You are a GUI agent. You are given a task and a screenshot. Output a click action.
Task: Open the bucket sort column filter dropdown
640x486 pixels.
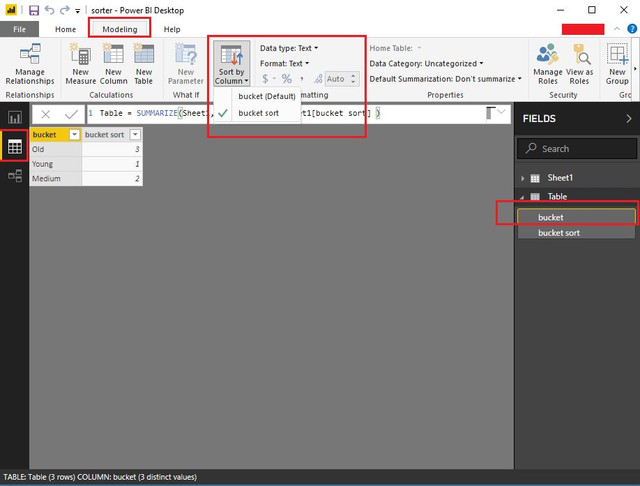tap(135, 135)
